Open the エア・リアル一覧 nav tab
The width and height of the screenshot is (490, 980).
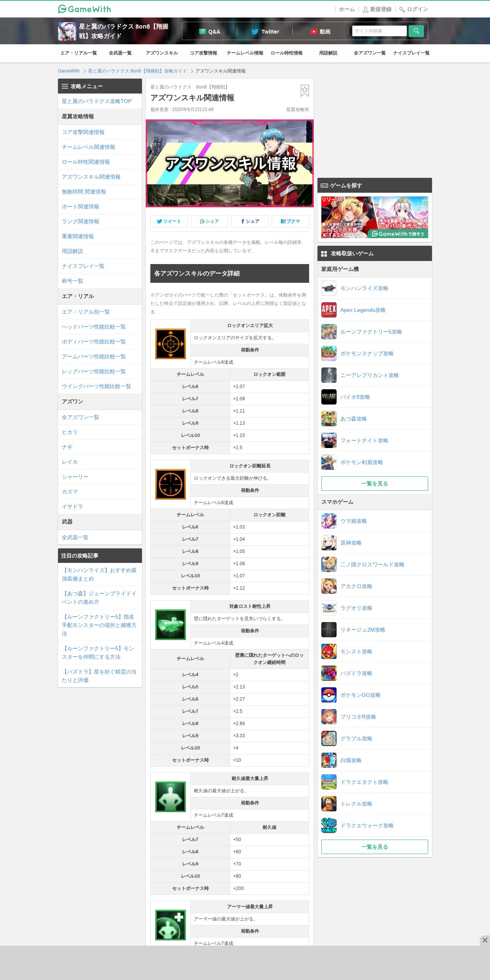pyautogui.click(x=79, y=53)
